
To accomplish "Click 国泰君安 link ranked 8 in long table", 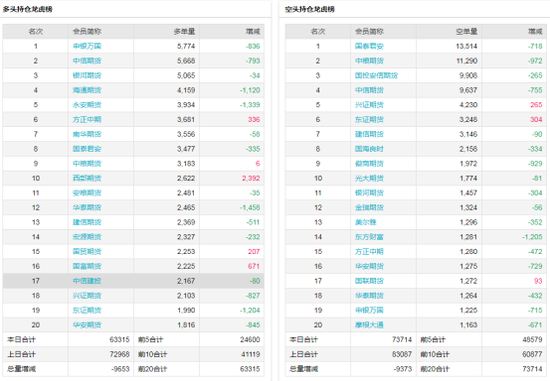I will pos(87,149).
